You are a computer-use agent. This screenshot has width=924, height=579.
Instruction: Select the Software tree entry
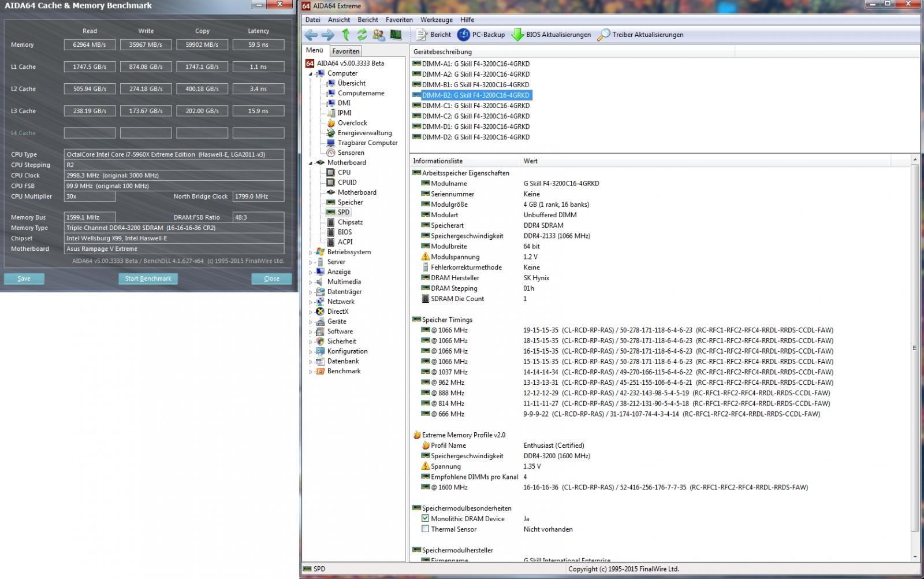[x=334, y=332]
